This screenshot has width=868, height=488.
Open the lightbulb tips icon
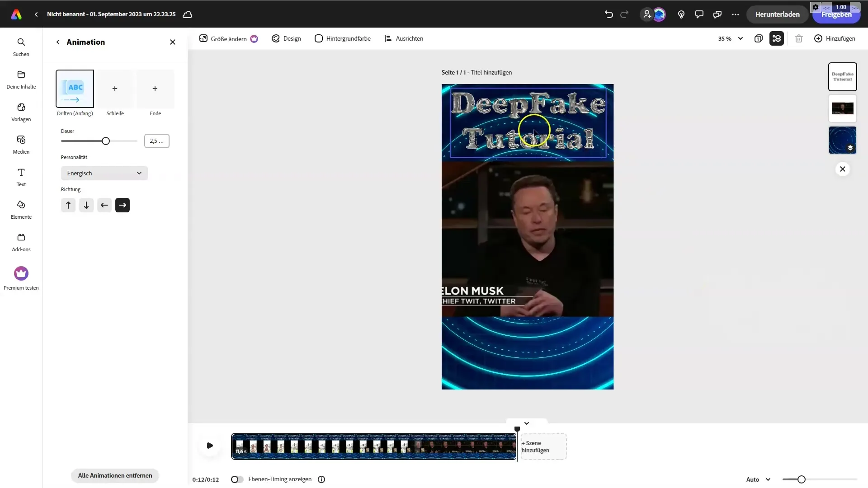[x=681, y=14]
